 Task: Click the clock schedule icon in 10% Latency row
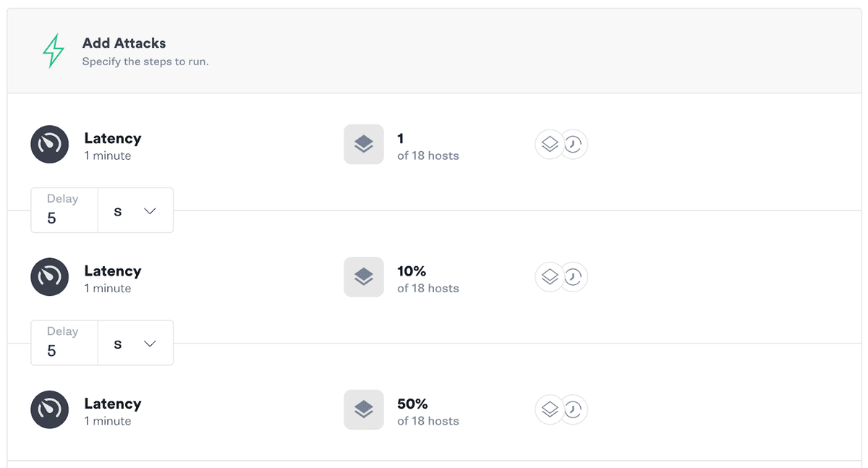pyautogui.click(x=574, y=277)
